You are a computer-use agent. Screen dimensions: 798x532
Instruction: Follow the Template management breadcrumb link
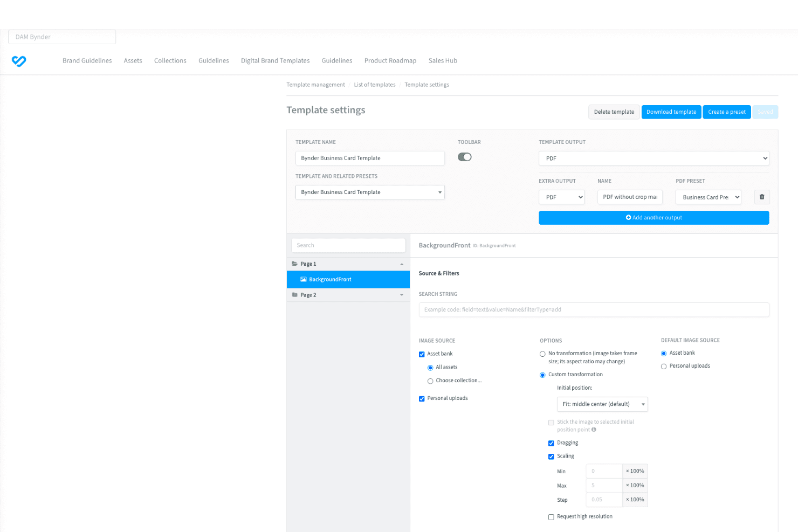tap(316, 85)
